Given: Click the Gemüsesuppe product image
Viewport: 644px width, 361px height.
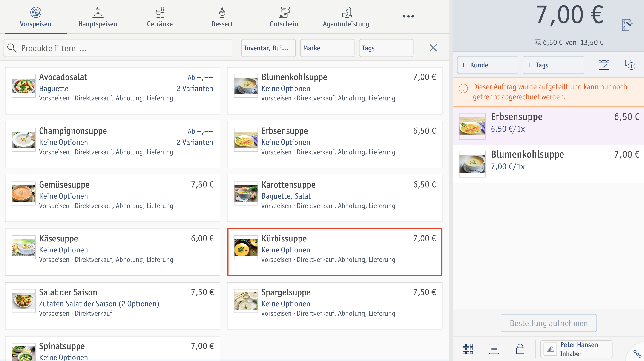Looking at the screenshot, I should (24, 194).
